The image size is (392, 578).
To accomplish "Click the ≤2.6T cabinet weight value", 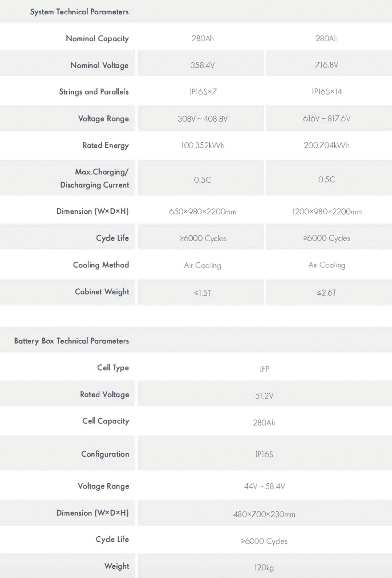I will point(326,293).
